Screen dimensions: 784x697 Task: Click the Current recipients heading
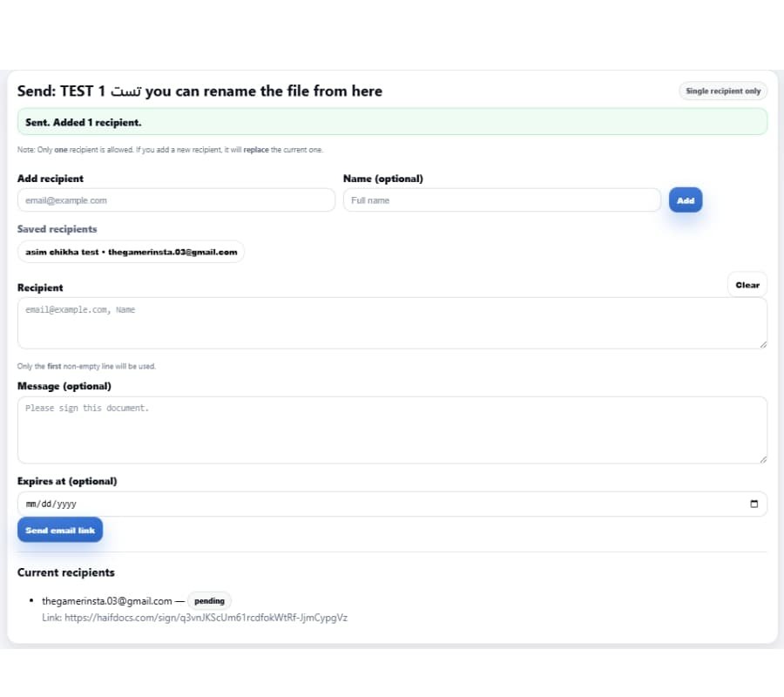[65, 572]
